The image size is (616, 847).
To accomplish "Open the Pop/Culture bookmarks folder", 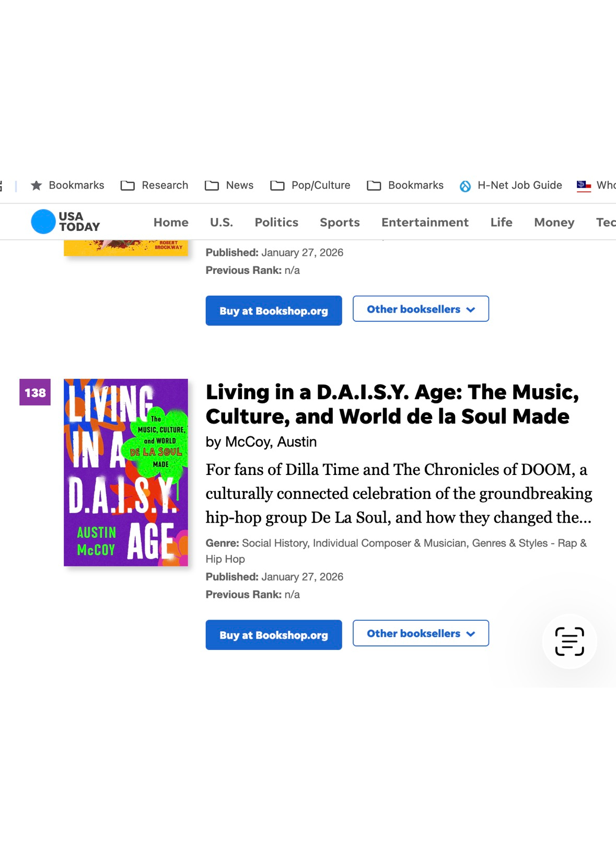I will (310, 185).
